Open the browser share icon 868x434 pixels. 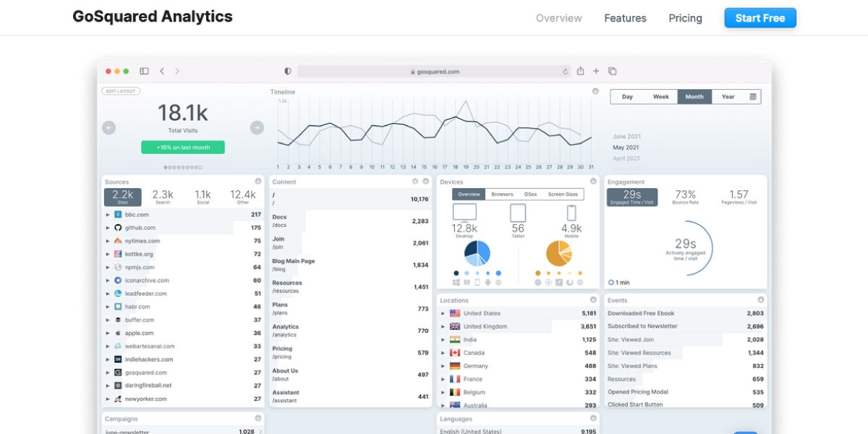click(580, 71)
